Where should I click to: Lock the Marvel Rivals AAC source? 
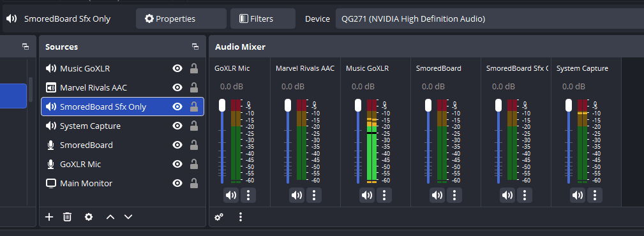click(x=194, y=87)
